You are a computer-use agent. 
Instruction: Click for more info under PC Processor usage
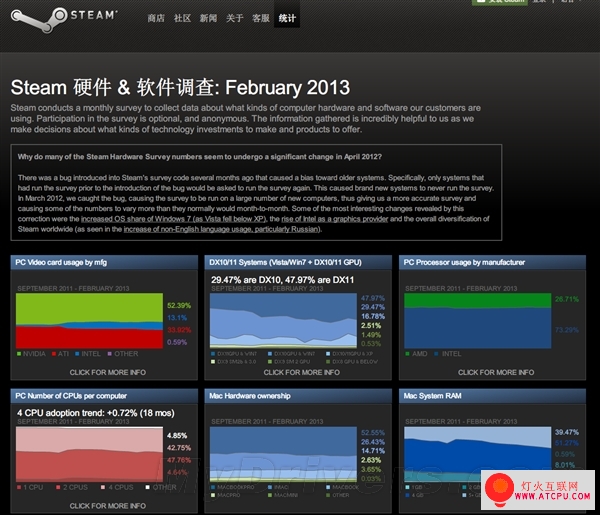coord(496,372)
